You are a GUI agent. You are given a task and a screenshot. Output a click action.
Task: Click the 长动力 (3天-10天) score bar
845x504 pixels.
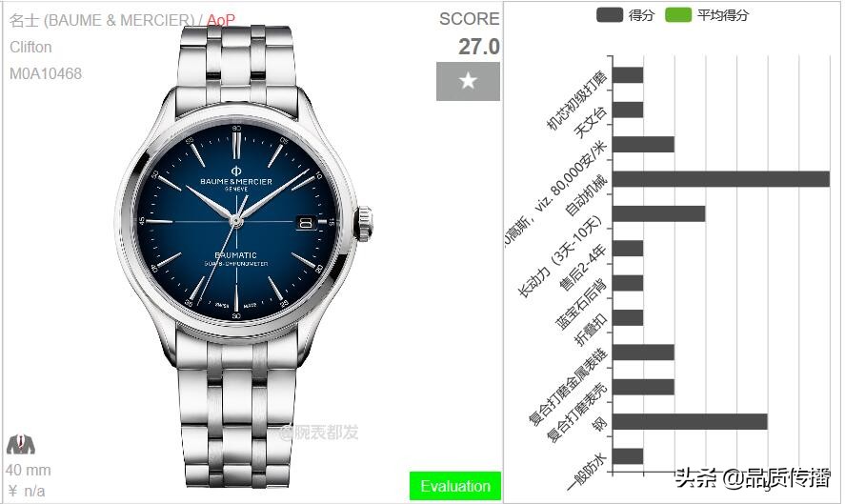pyautogui.click(x=658, y=214)
